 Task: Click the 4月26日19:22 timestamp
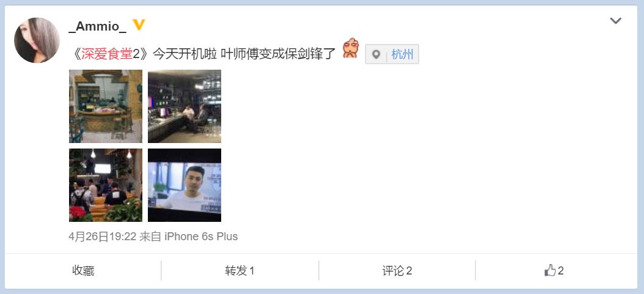pos(102,237)
